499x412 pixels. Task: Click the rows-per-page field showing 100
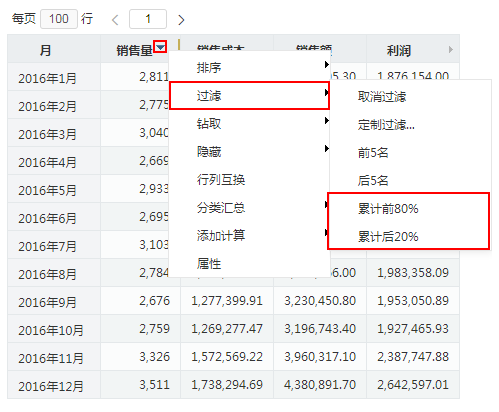pos(59,19)
